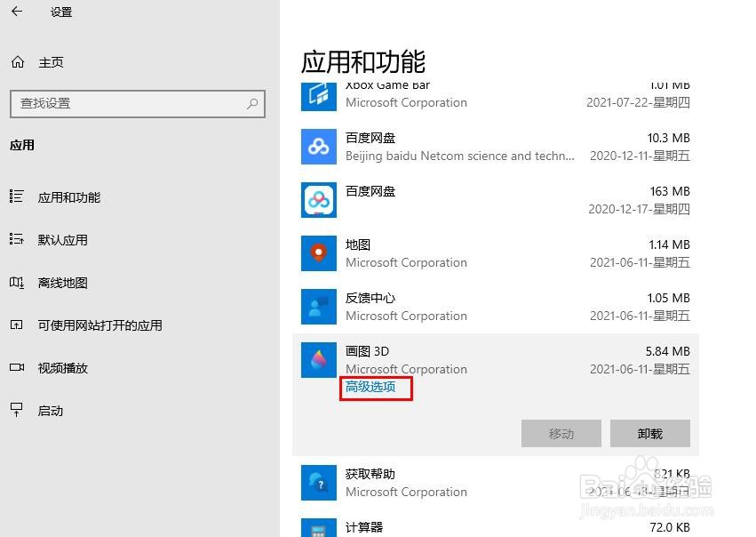756x537 pixels.
Task: Select the 画图 3D app name
Action: [x=367, y=351]
